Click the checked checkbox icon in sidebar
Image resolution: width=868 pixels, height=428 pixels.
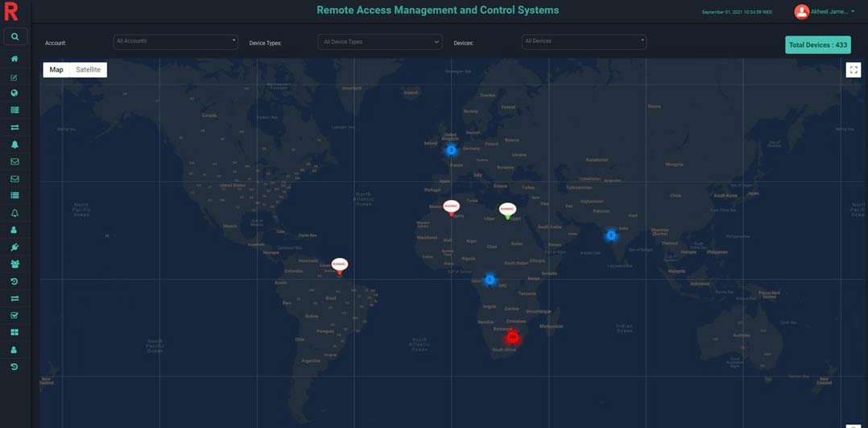click(14, 315)
